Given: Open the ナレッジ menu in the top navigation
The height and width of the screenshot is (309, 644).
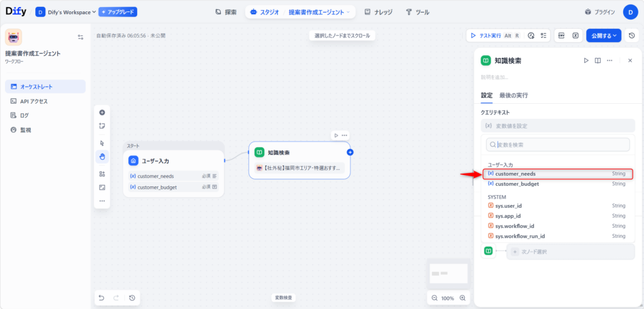Looking at the screenshot, I should click(379, 12).
